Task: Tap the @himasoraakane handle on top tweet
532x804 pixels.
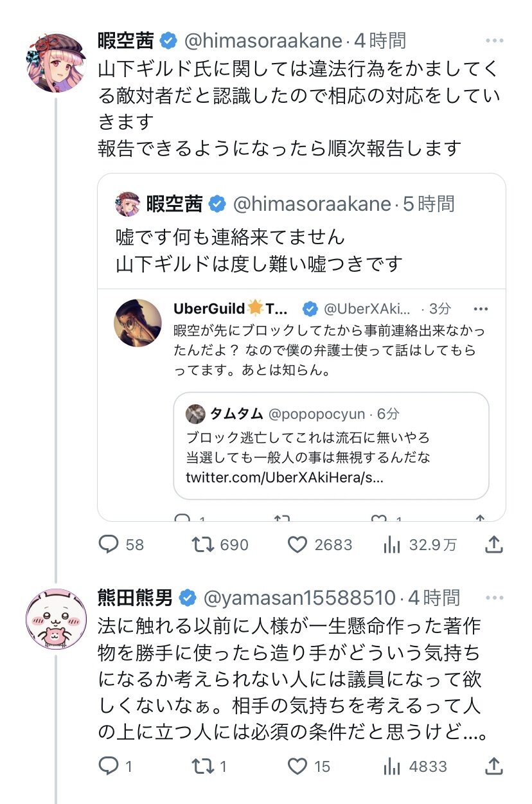Action: click(x=263, y=41)
